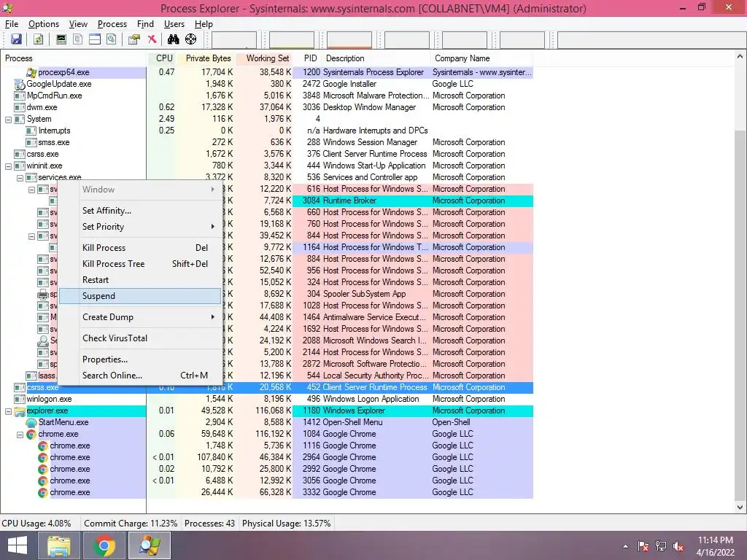This screenshot has width=747, height=560.
Task: Sort by the Description column header
Action: [x=376, y=58]
